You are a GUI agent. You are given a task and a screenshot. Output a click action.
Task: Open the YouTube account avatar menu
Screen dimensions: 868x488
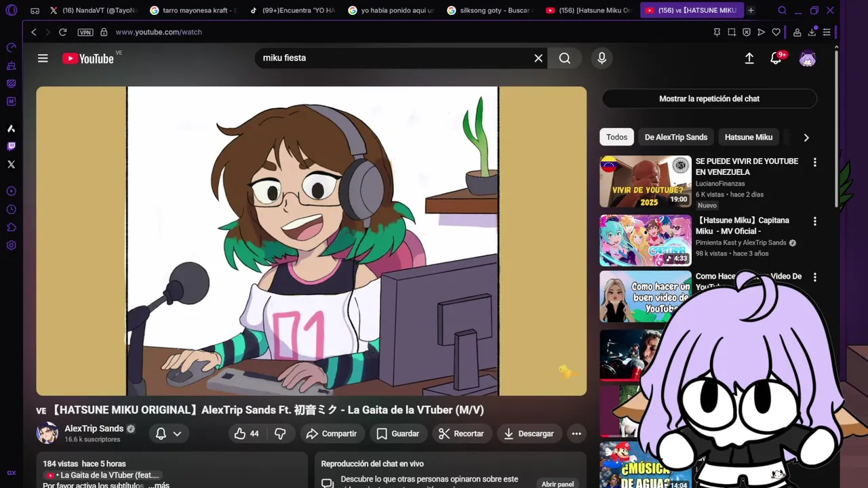(807, 58)
